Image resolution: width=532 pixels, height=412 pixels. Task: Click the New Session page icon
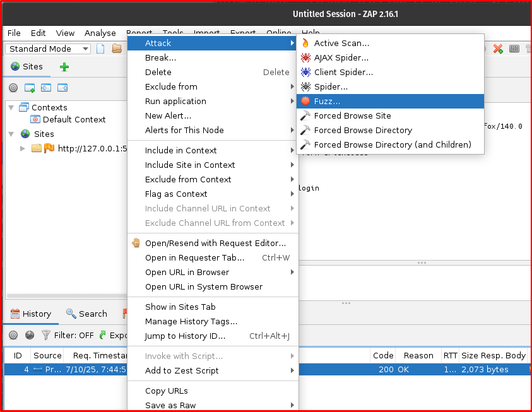tap(100, 49)
